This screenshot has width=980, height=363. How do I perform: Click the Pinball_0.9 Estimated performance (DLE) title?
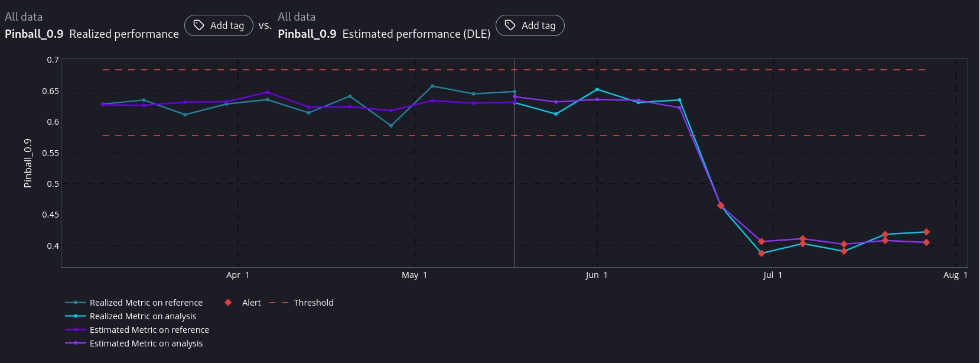click(384, 34)
